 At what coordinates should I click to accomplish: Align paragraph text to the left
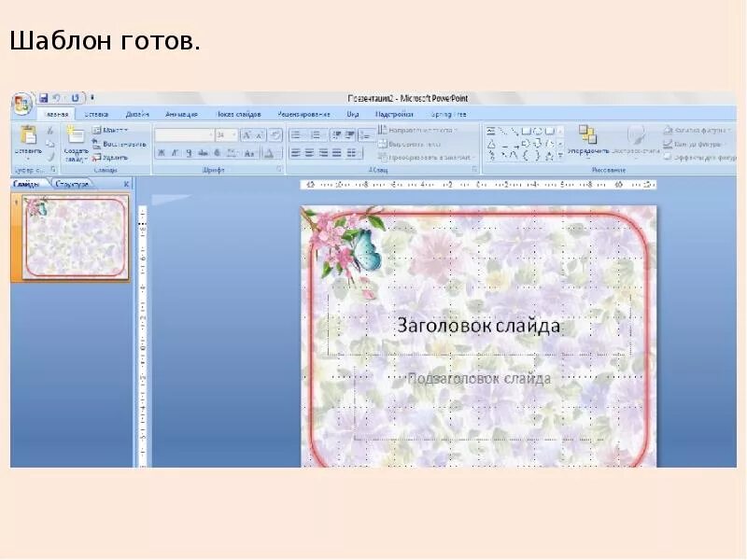tap(295, 153)
